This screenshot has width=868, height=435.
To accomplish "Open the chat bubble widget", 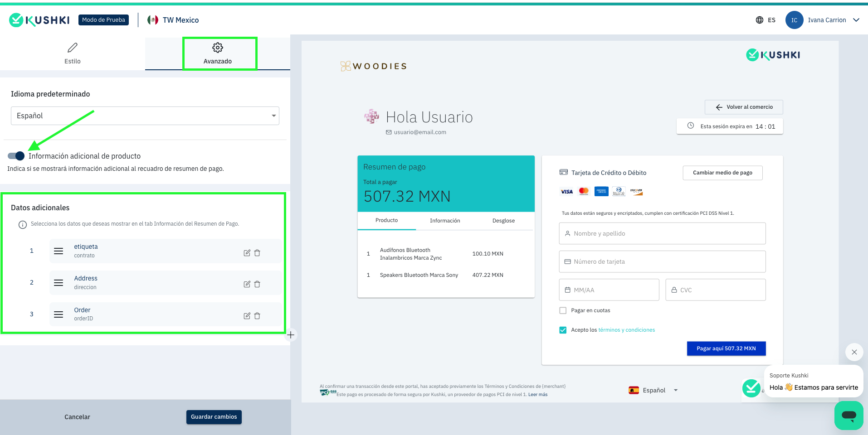I will pyautogui.click(x=848, y=416).
